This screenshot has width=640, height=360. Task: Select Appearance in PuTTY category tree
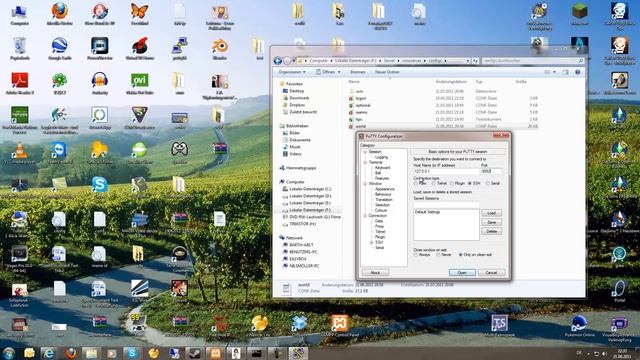point(385,189)
